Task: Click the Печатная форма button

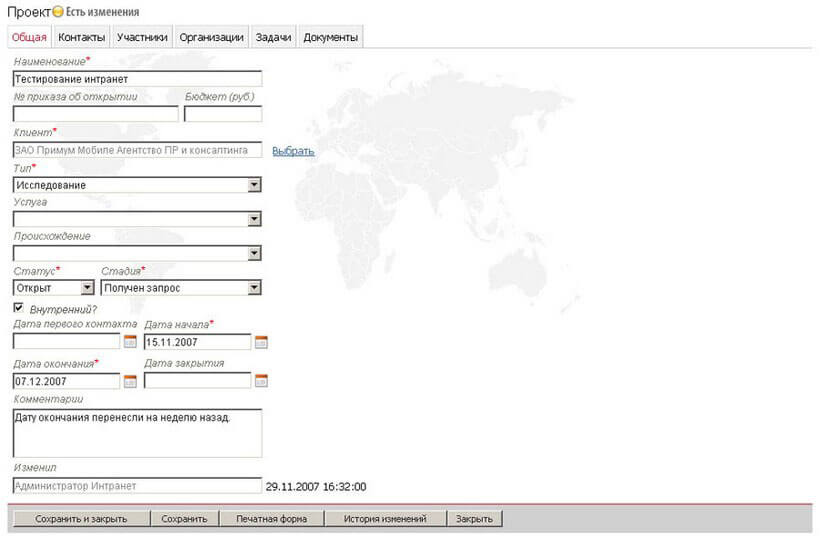Action: click(x=272, y=519)
